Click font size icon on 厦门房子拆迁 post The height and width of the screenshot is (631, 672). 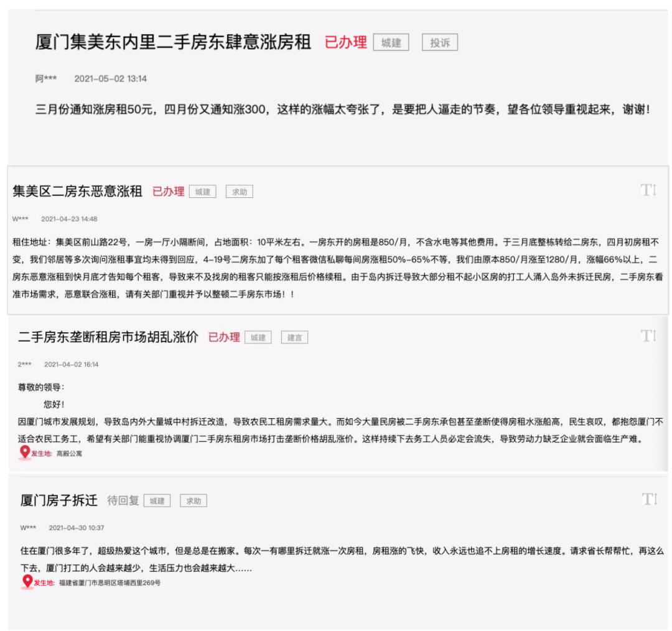[648, 498]
